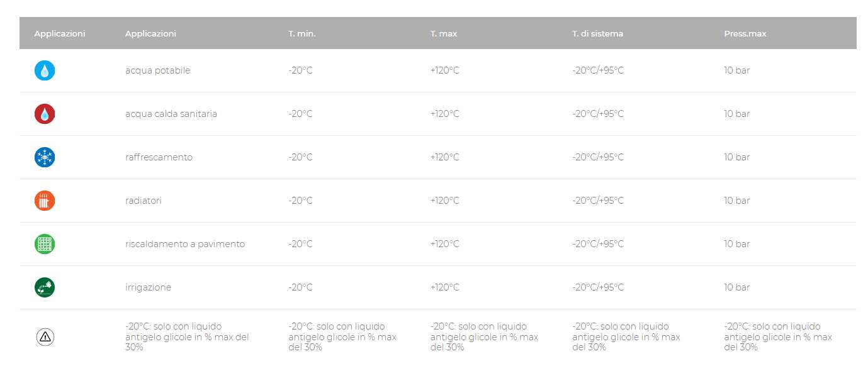Click the T. max column header
Image resolution: width=868 pixels, height=383 pixels.
tap(444, 33)
